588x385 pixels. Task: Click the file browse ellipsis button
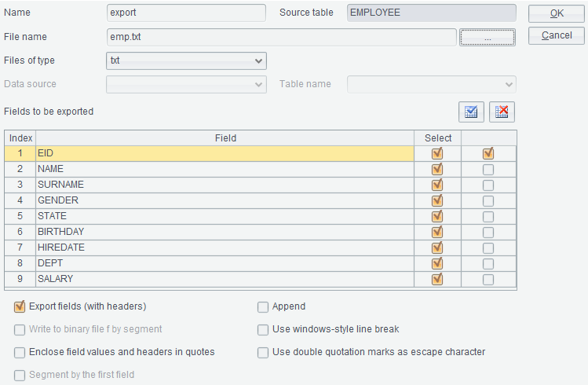point(487,37)
